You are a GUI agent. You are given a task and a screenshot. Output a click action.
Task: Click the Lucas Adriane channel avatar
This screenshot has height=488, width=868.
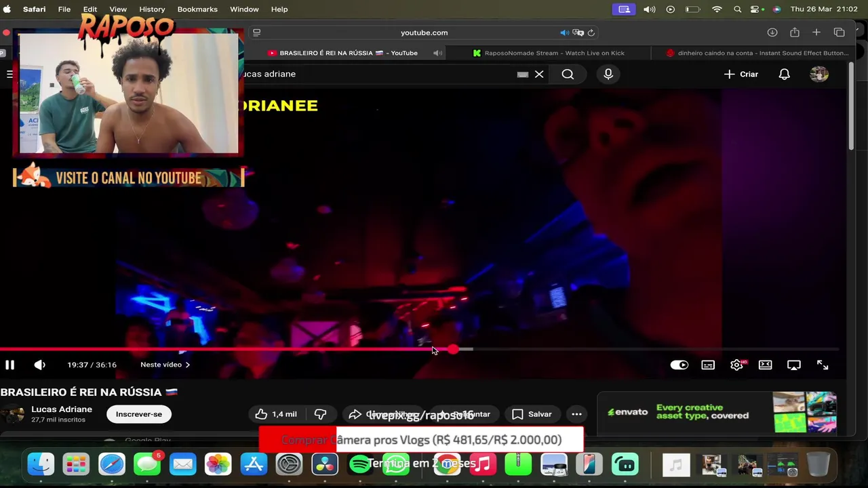pyautogui.click(x=13, y=414)
